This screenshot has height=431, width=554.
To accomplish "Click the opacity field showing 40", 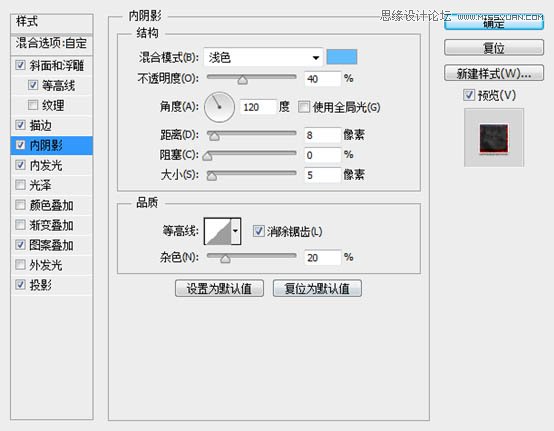I will [323, 79].
